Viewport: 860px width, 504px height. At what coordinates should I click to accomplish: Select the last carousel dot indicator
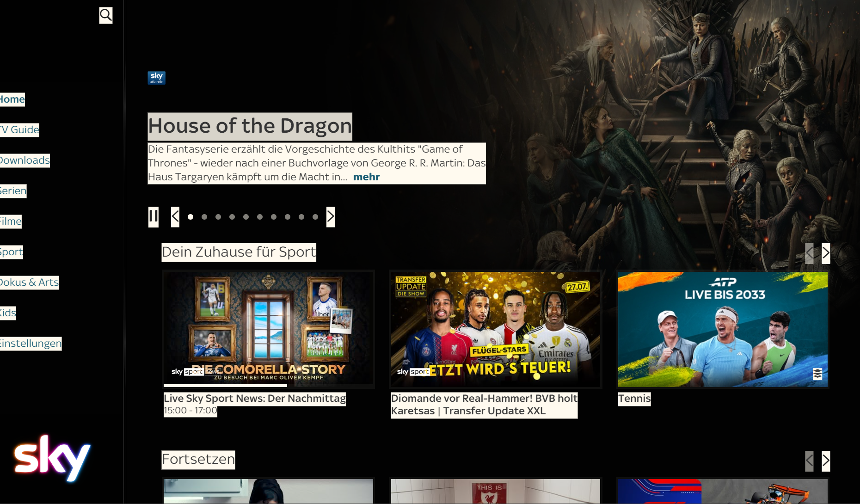315,217
